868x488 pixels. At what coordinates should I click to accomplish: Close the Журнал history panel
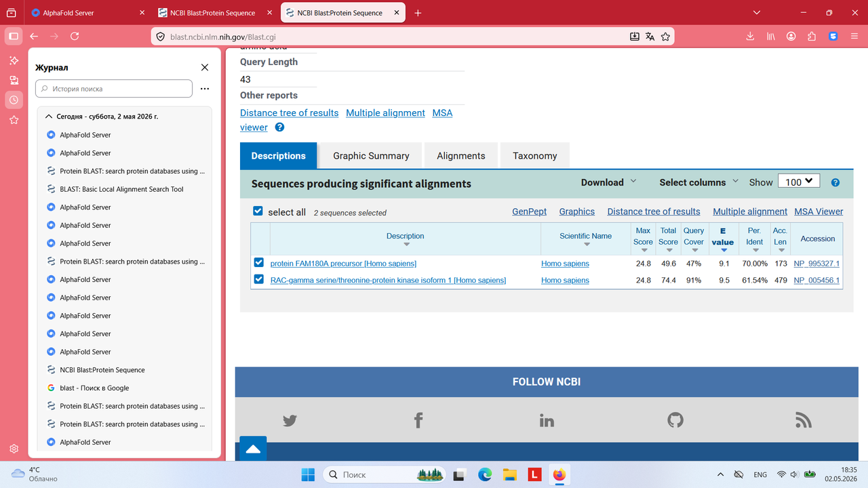(x=205, y=67)
